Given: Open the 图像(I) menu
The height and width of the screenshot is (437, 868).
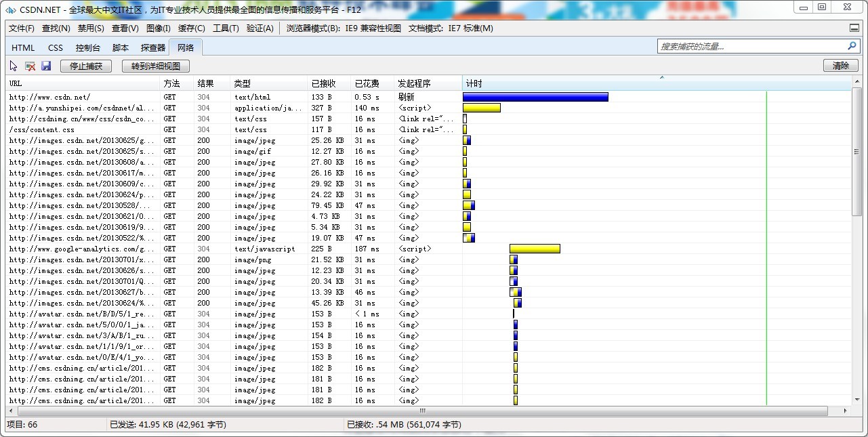Looking at the screenshot, I should pos(159,28).
